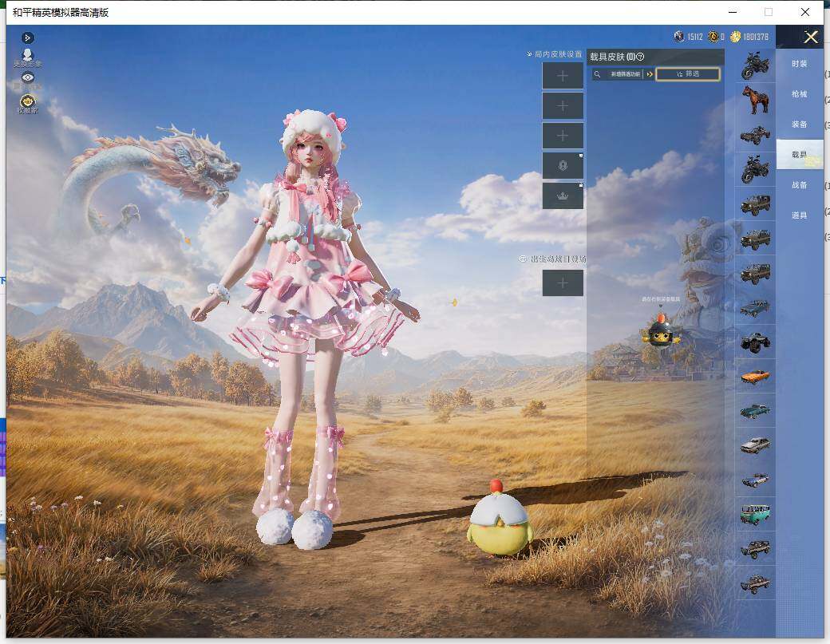Click the middle currency showing 0
Viewport: 830px width, 644px height.
click(x=716, y=37)
